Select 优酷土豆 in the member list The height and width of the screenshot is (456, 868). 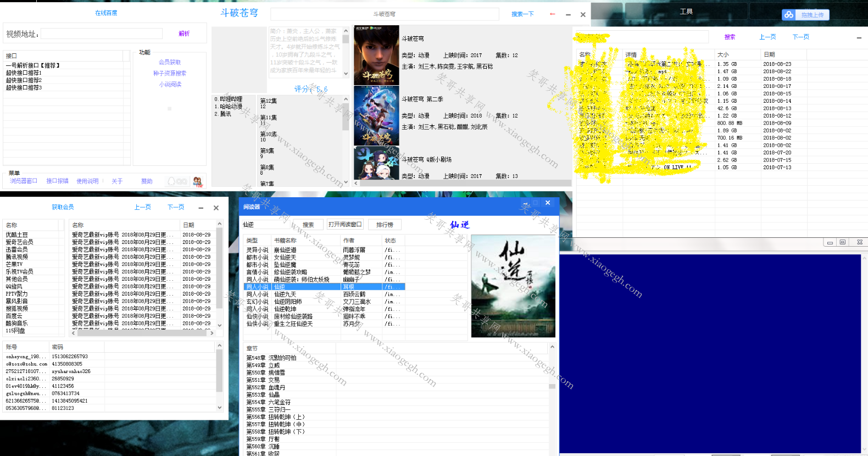pyautogui.click(x=17, y=235)
